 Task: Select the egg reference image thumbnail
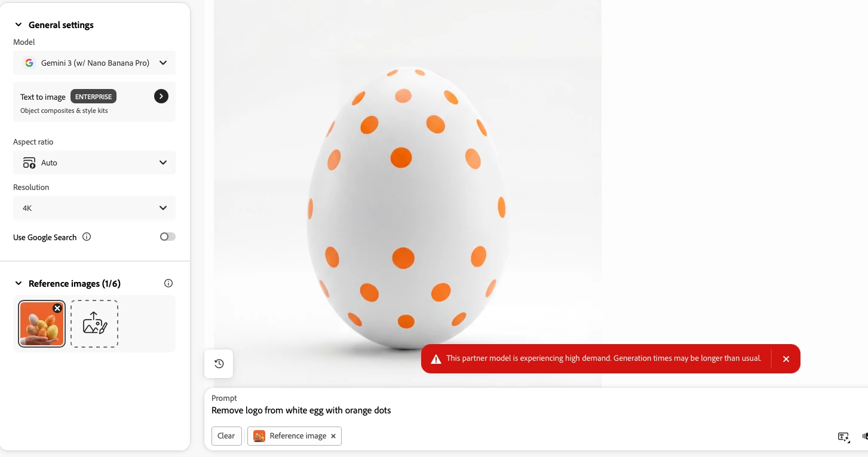pyautogui.click(x=42, y=324)
